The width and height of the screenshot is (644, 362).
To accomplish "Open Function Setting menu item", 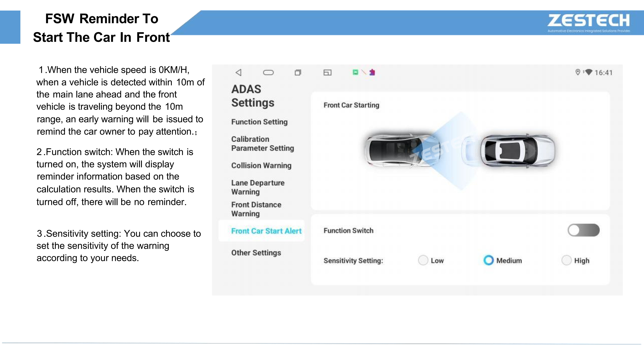I will tap(259, 122).
